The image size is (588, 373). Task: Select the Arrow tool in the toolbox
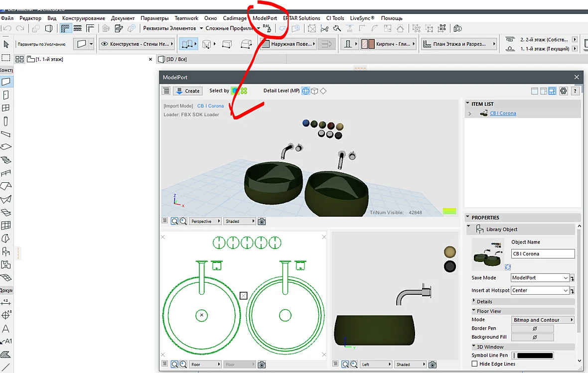[x=6, y=44]
